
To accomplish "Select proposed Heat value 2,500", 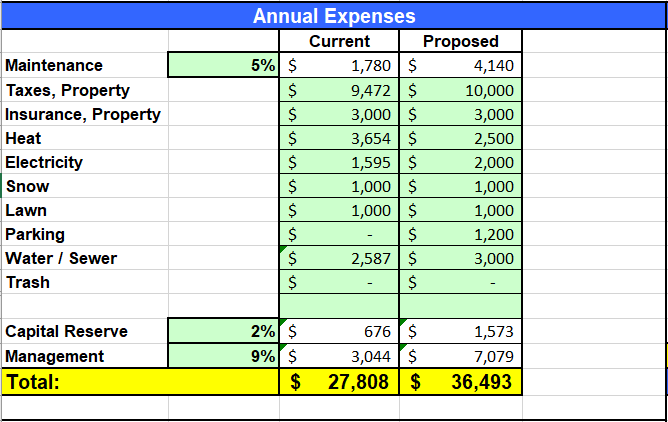I will tap(461, 138).
